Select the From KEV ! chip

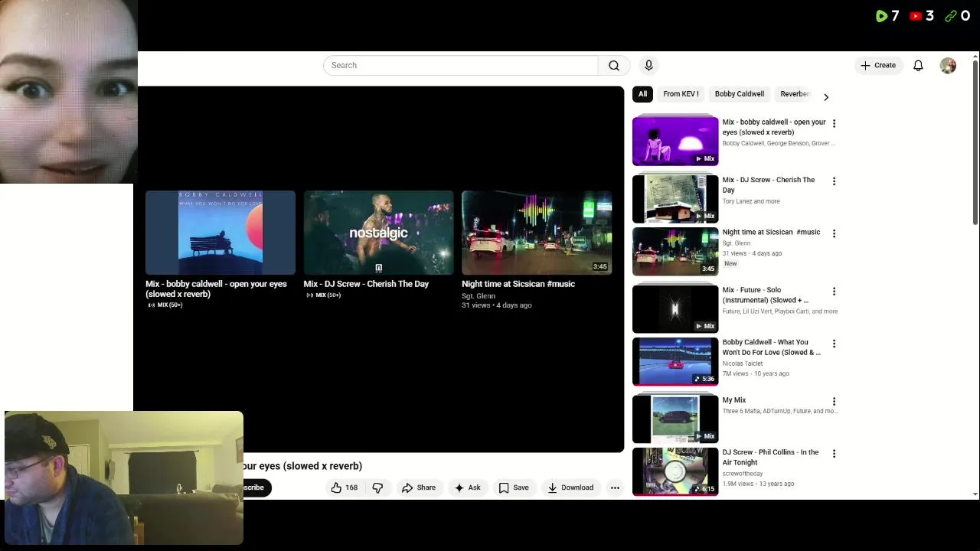click(681, 94)
